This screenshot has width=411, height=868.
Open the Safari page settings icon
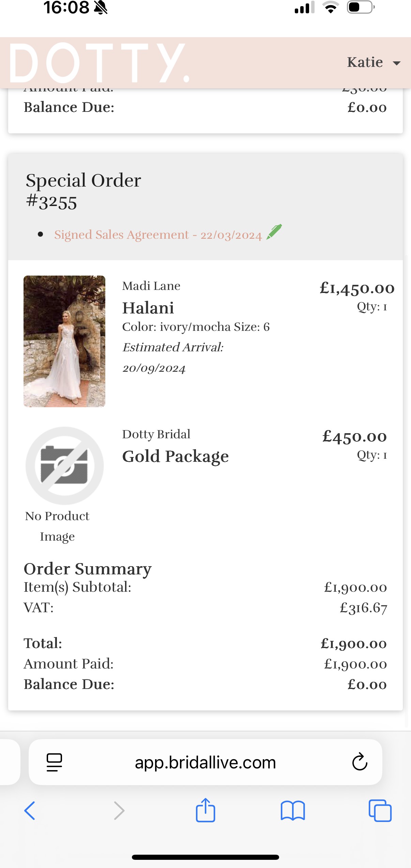point(54,762)
